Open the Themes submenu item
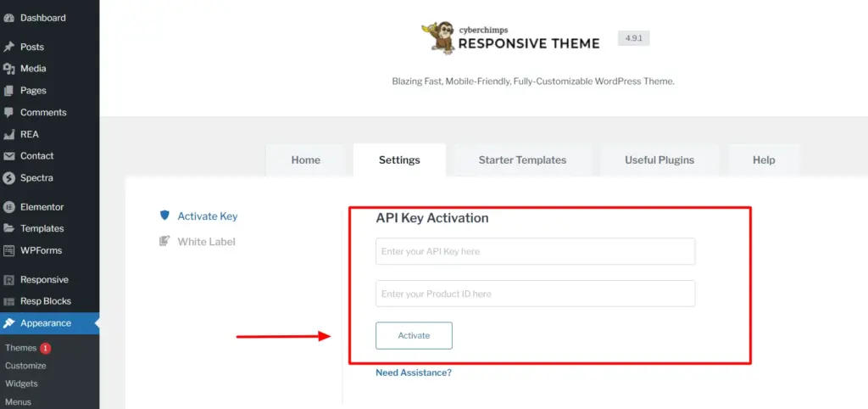This screenshot has width=868, height=409. pyautogui.click(x=21, y=348)
